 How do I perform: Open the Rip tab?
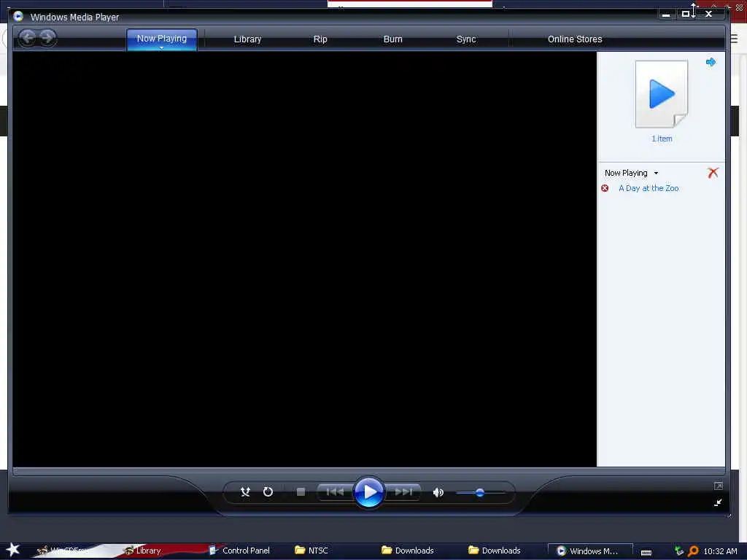320,39
